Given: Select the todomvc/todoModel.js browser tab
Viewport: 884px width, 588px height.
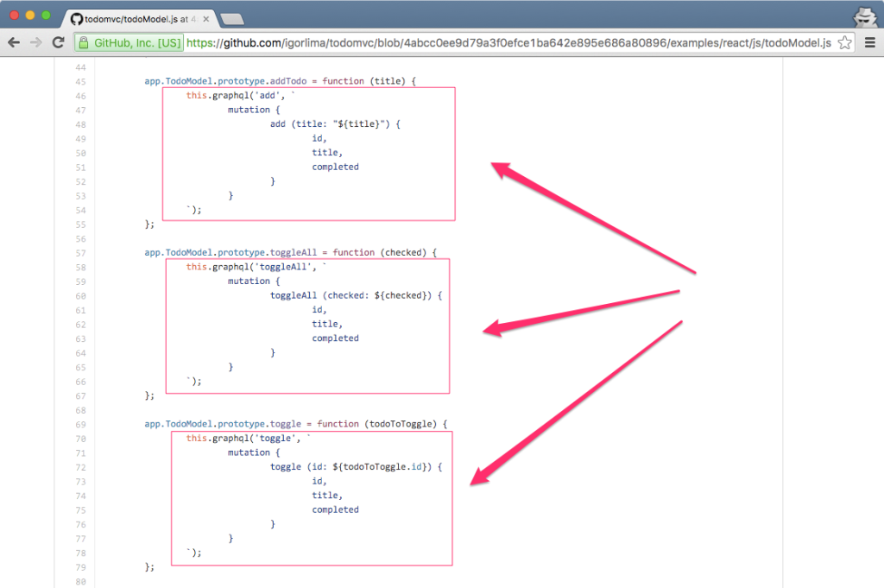Looking at the screenshot, I should tap(139, 19).
